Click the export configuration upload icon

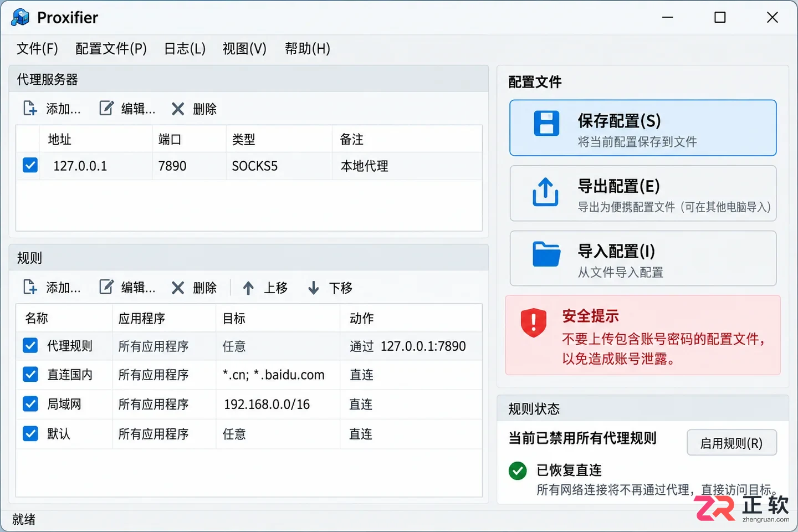pyautogui.click(x=545, y=192)
